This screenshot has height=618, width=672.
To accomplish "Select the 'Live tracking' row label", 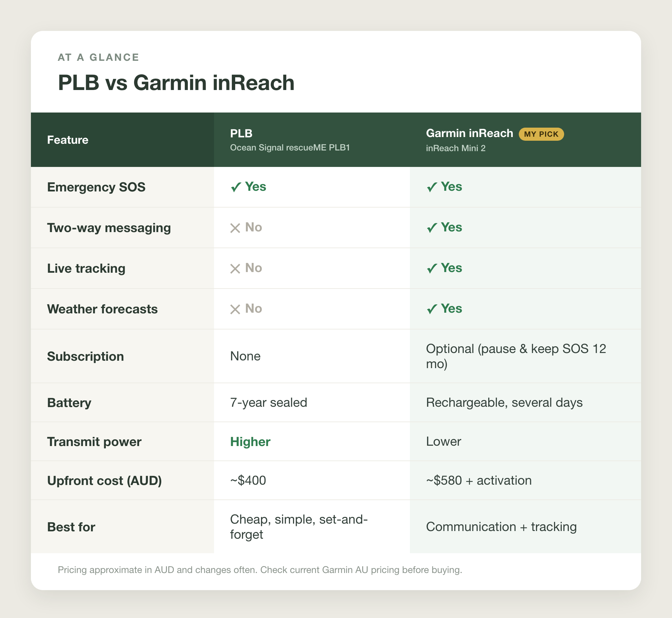I will 86,268.
